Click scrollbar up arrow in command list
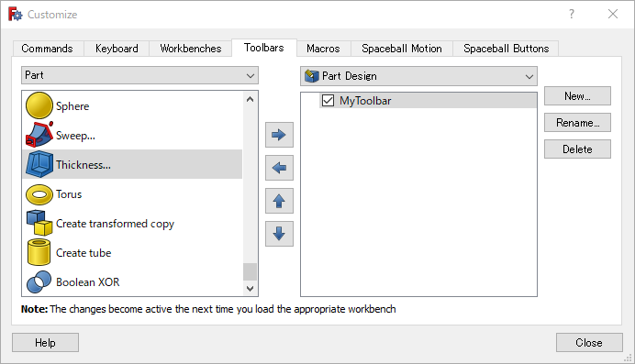 (x=250, y=99)
